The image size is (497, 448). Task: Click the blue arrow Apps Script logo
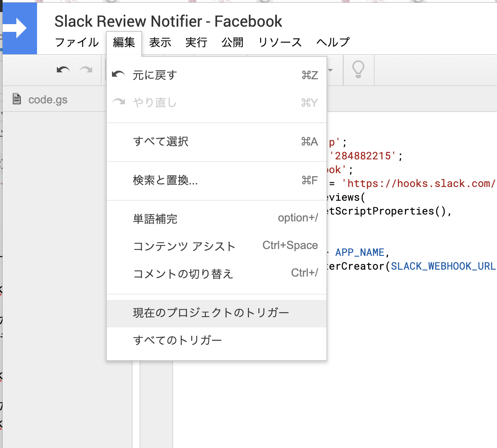click(x=20, y=28)
